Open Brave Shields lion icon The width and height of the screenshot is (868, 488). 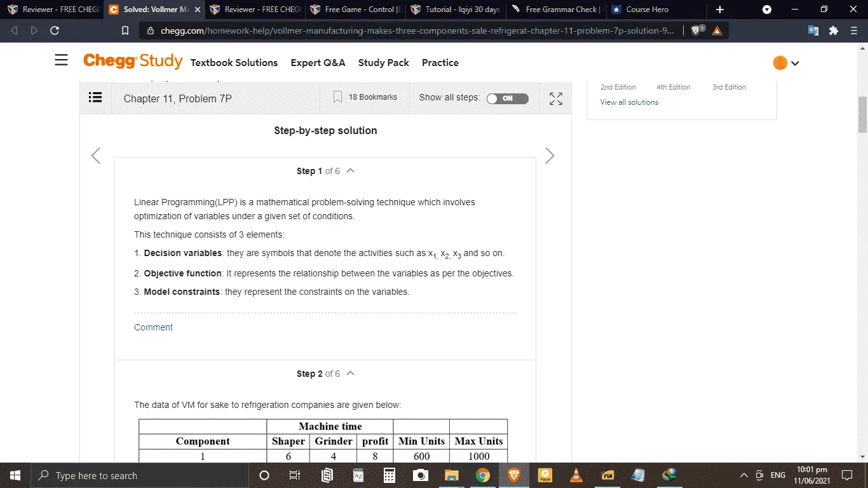696,30
